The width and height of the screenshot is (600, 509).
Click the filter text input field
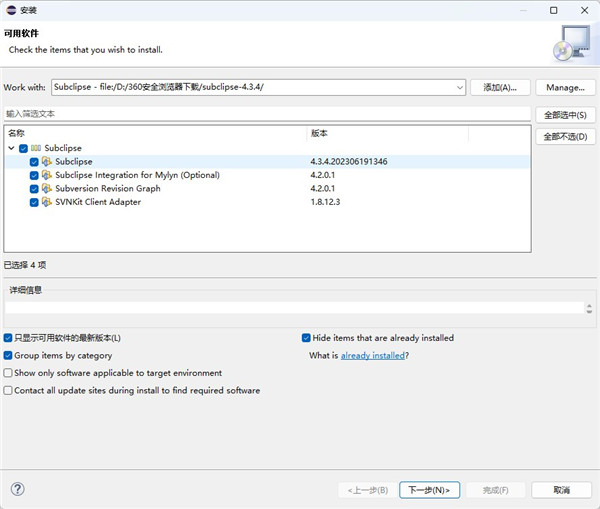[265, 115]
